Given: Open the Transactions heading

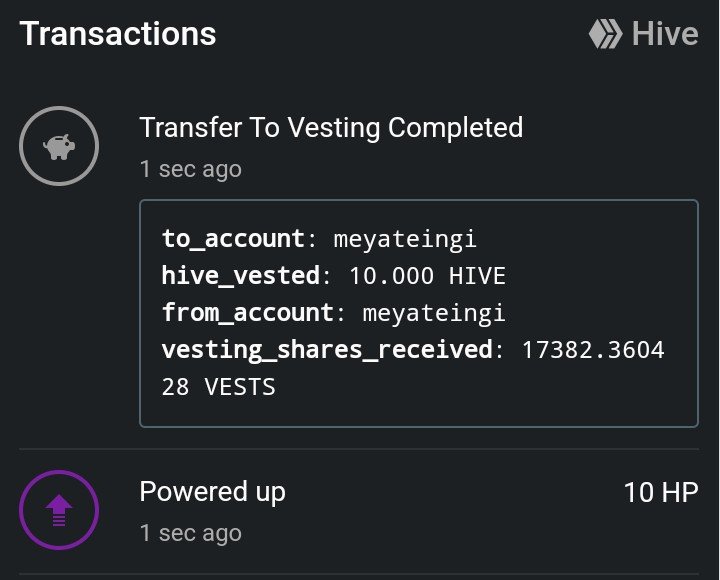Looking at the screenshot, I should click(118, 34).
